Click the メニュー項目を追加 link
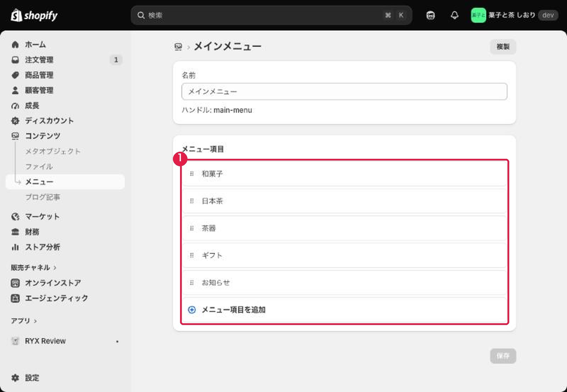567x392 pixels. (x=234, y=310)
